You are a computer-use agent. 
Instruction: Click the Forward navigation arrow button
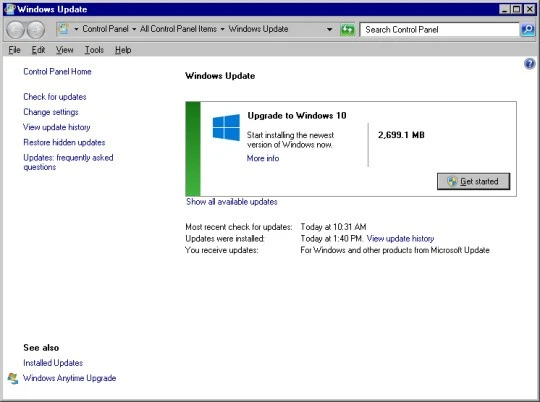tap(36, 30)
